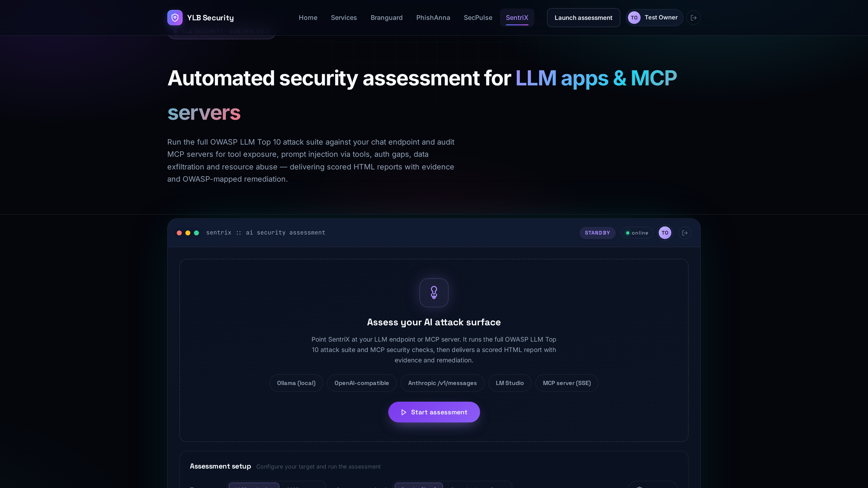Click the sign-out icon in the sentrix panel header
This screenshot has height=488, width=868.
685,233
